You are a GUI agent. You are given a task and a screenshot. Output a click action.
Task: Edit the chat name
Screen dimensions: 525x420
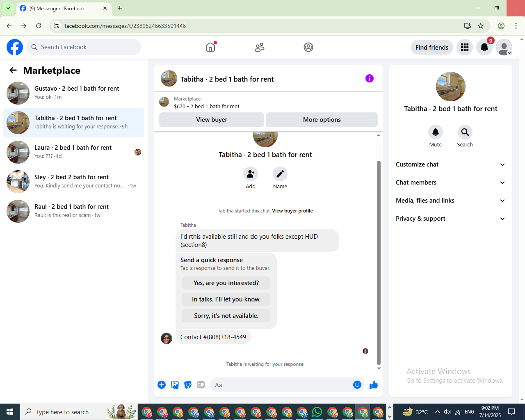point(280,174)
